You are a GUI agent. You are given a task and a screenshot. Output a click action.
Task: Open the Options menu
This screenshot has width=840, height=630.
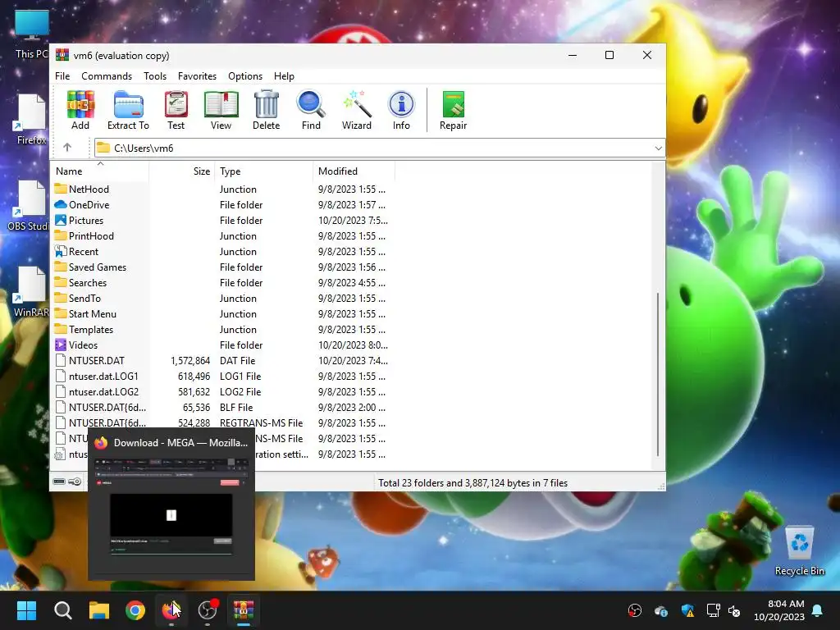coord(245,76)
